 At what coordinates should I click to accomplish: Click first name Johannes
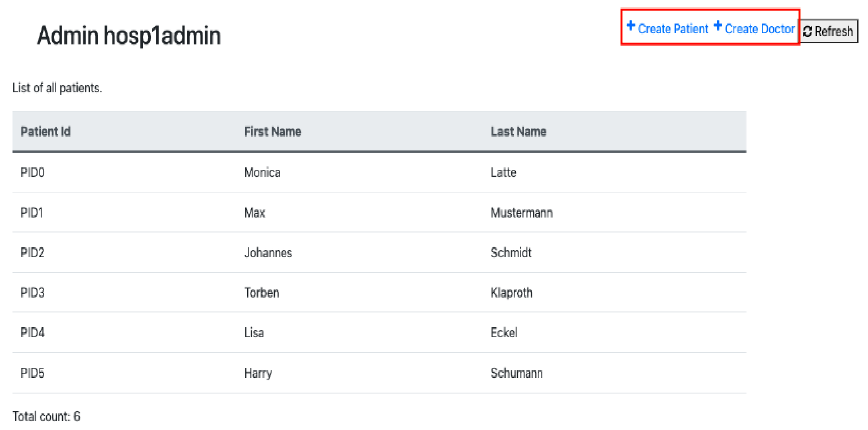268,252
